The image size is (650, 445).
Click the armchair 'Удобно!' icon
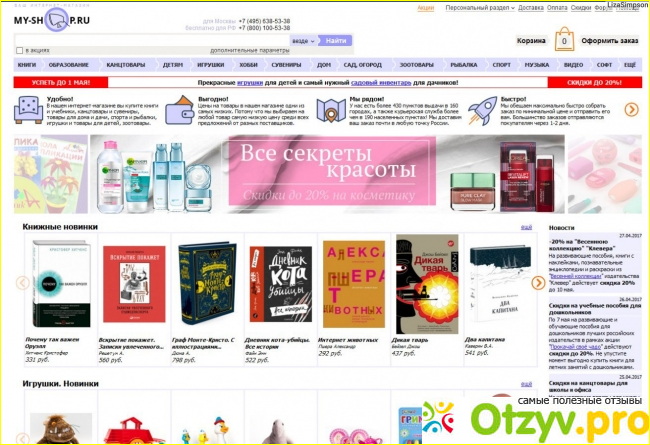(28, 110)
